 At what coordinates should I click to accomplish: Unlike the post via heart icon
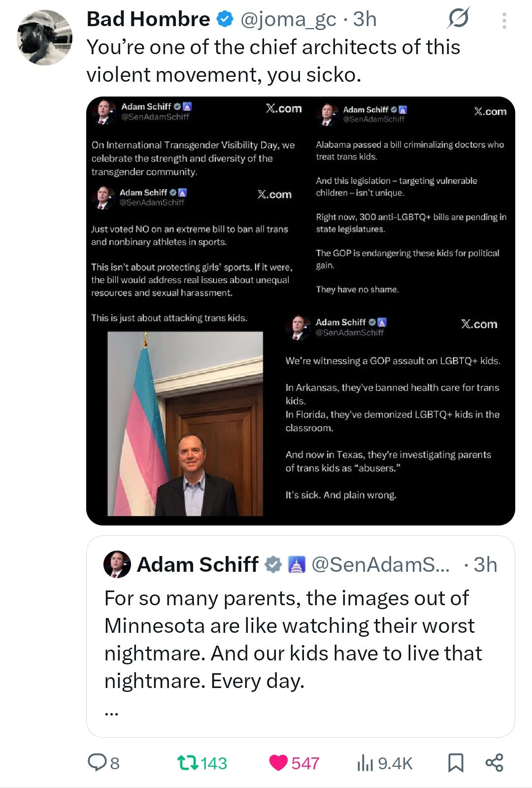pos(278,763)
